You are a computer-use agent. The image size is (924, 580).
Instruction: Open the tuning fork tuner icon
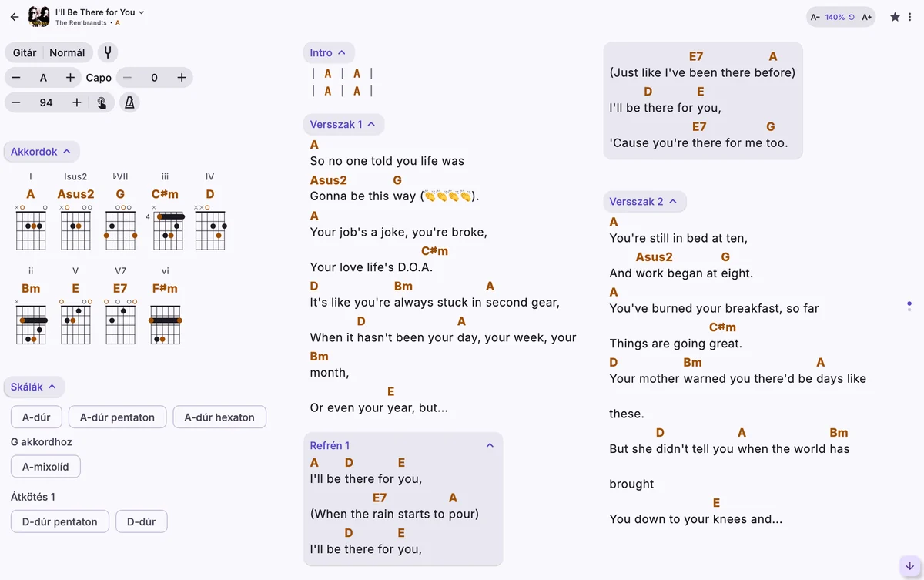click(x=108, y=52)
